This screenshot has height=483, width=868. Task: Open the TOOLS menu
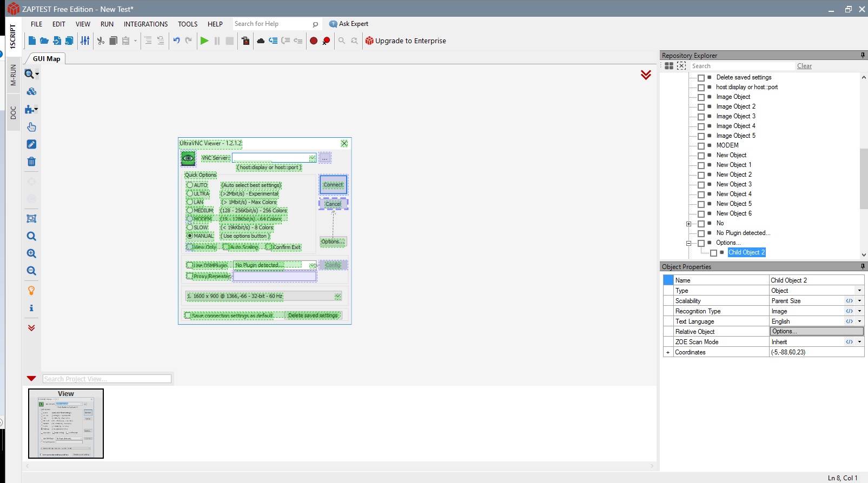188,24
